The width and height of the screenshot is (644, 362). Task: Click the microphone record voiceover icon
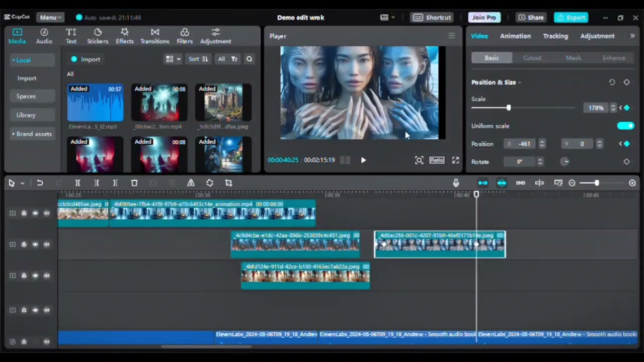click(x=456, y=183)
